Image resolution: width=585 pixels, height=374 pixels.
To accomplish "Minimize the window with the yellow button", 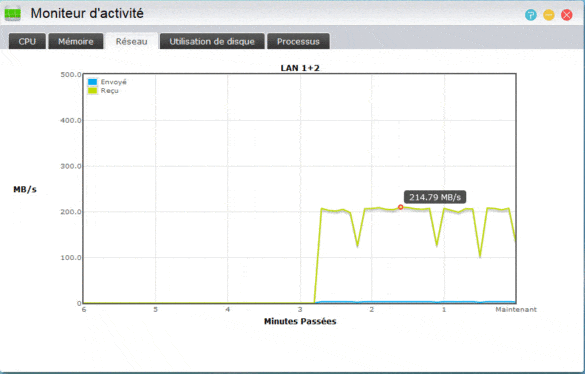I will (x=549, y=15).
